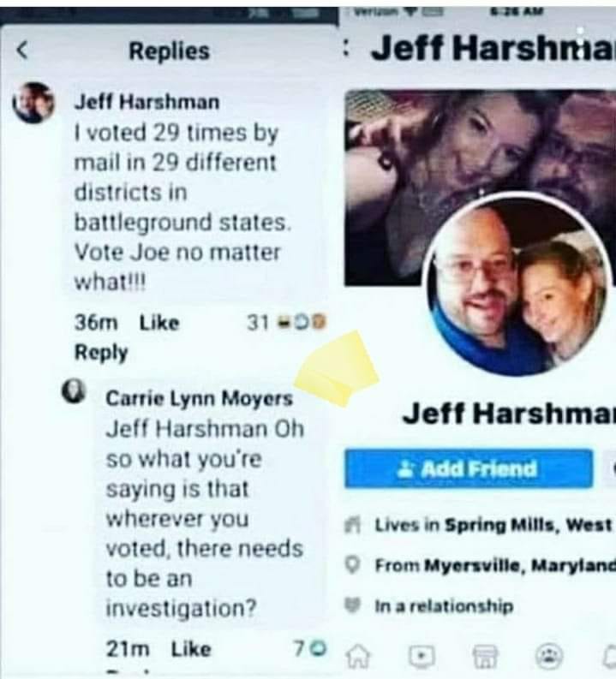Image resolution: width=616 pixels, height=679 pixels.
Task: Reply to Jeff Harshman's comment
Action: [101, 353]
